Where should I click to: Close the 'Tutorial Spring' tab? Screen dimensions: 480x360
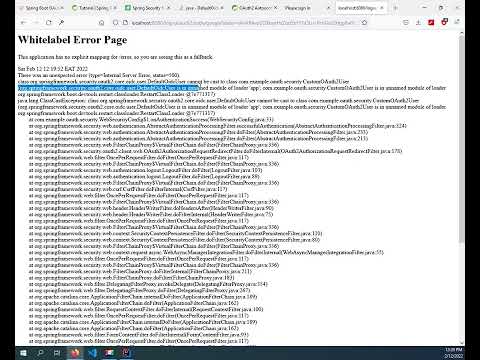click(x=115, y=7)
